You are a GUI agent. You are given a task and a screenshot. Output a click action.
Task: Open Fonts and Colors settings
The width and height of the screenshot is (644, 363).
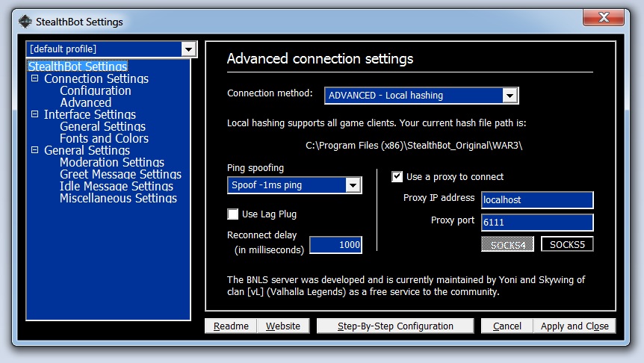coord(104,138)
